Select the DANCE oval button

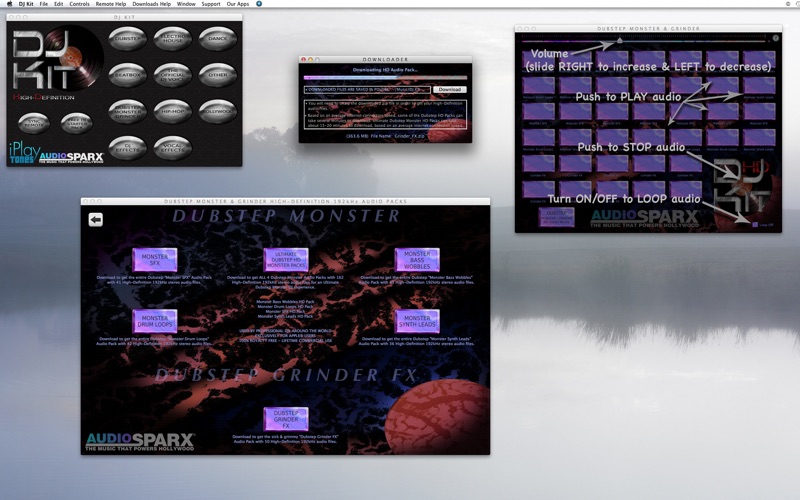(x=218, y=39)
